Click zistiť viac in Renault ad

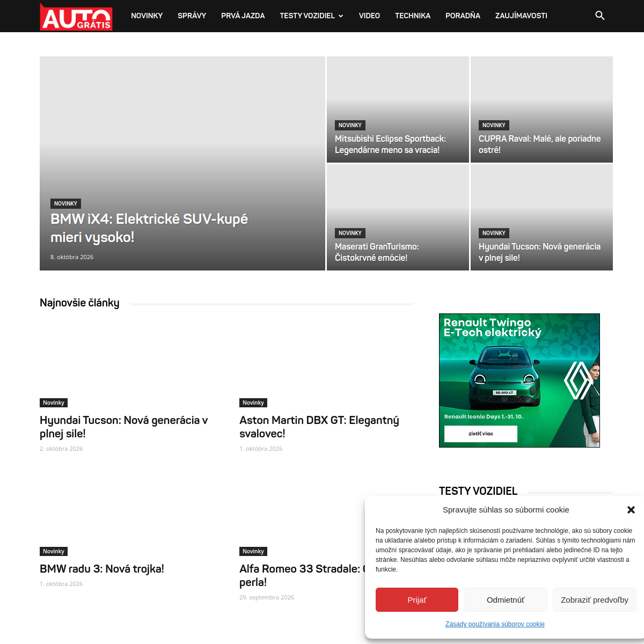click(x=481, y=434)
